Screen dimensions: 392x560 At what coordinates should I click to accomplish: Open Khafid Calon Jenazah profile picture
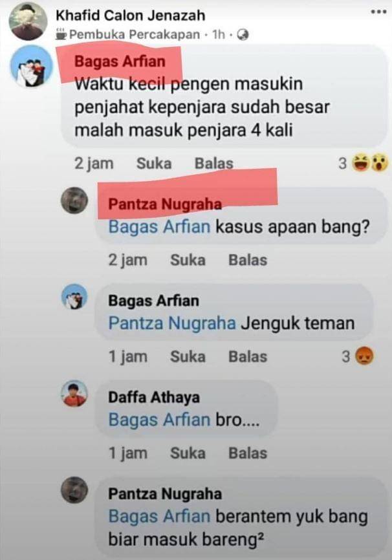coord(28,21)
